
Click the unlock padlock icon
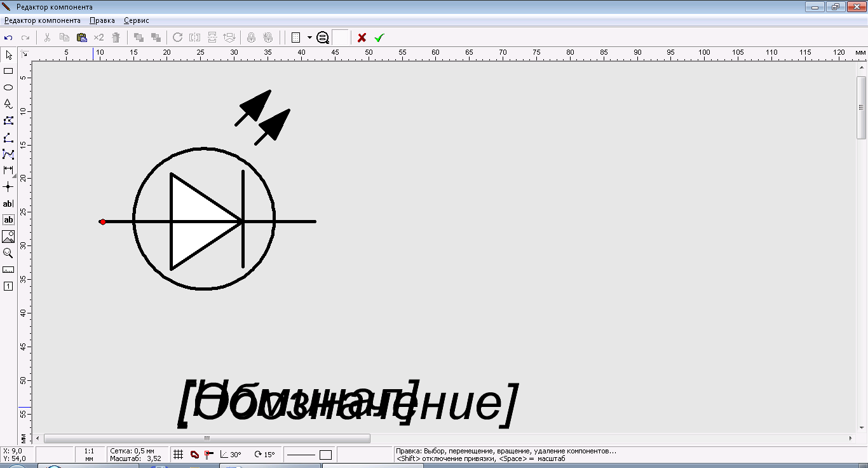pos(268,38)
